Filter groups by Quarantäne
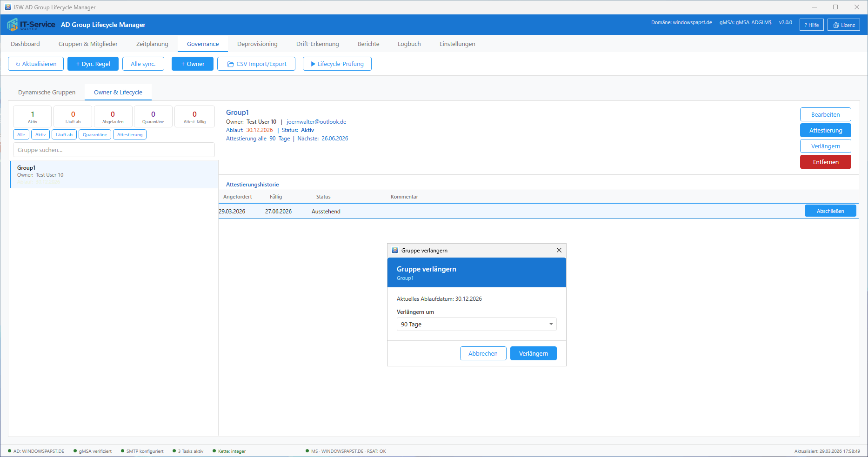The image size is (868, 457). pos(95,135)
